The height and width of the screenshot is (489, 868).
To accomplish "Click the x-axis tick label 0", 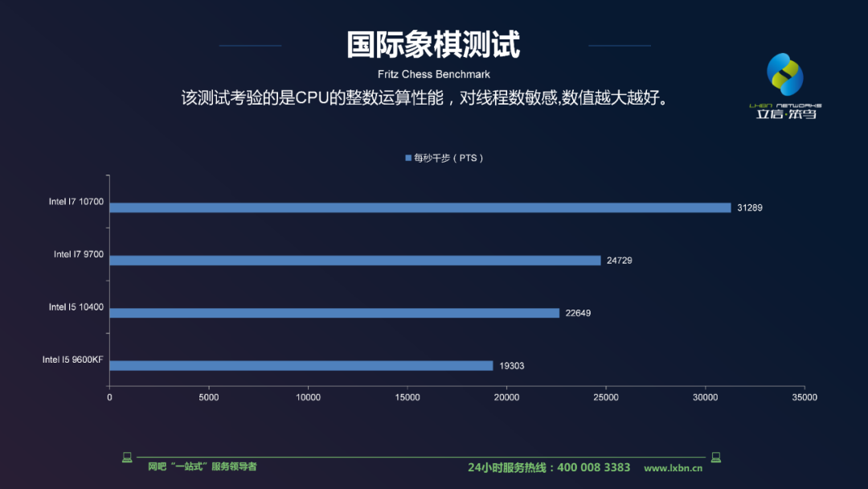I will (x=109, y=397).
